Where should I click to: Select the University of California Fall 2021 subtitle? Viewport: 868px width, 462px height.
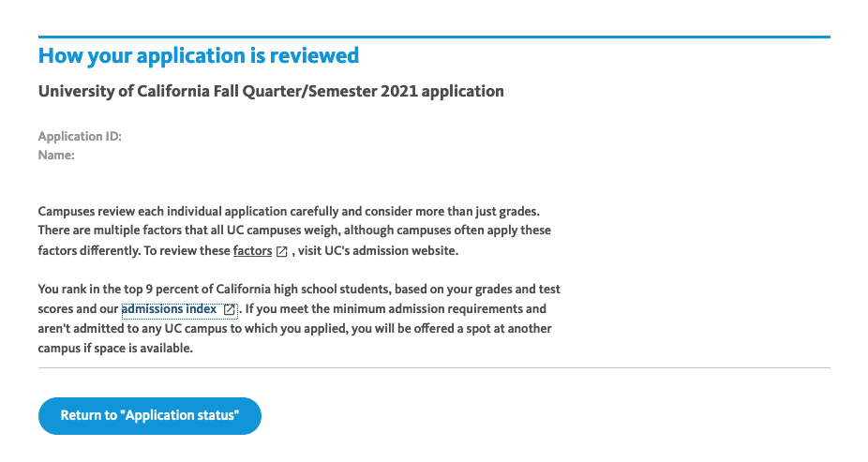tap(271, 91)
